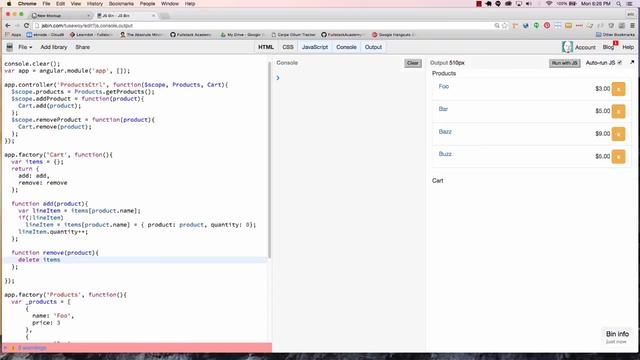Add Foo to cart with its orange button
This screenshot has width=640, height=360.
618,89
